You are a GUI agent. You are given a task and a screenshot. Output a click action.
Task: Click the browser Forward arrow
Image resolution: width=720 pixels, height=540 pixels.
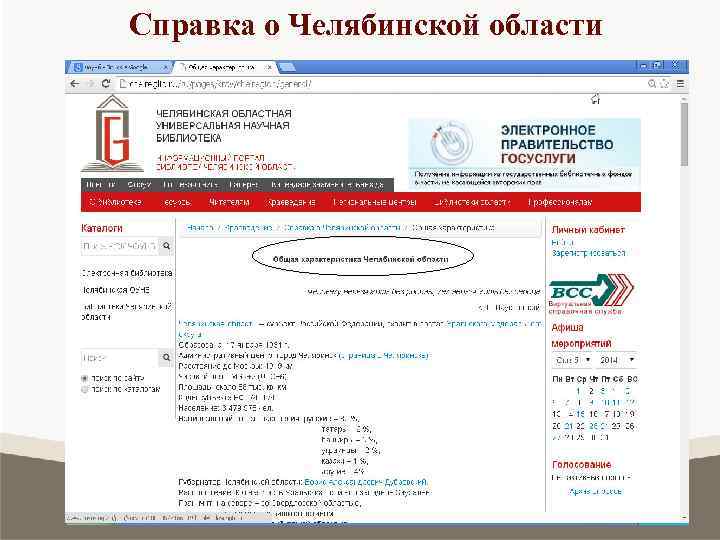90,84
